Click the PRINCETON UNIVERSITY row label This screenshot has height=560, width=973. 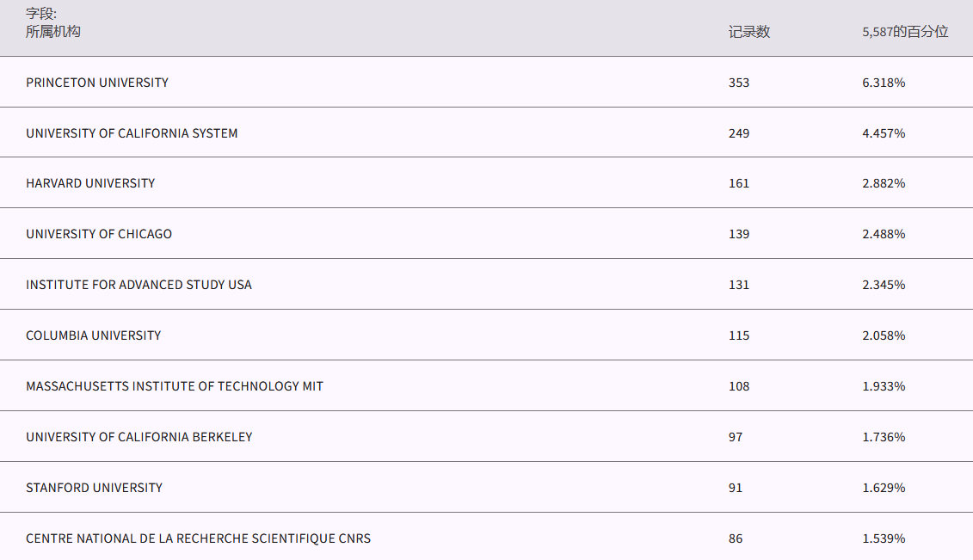tap(97, 83)
